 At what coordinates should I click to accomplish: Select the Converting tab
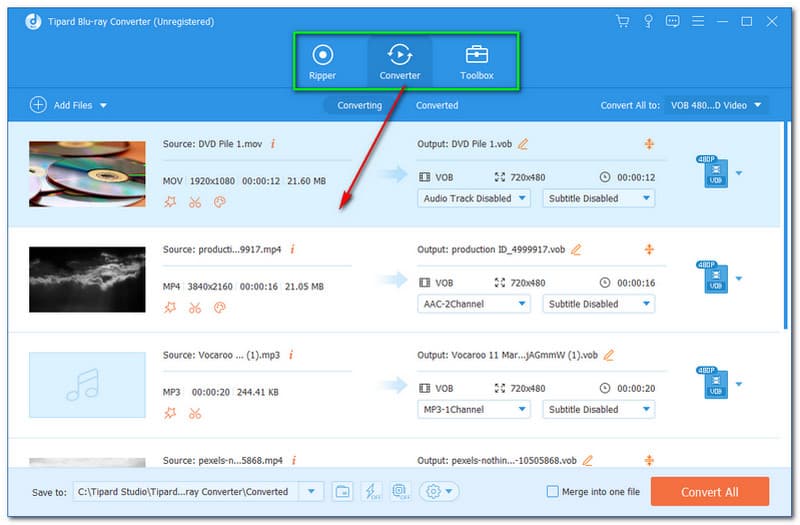pyautogui.click(x=359, y=105)
